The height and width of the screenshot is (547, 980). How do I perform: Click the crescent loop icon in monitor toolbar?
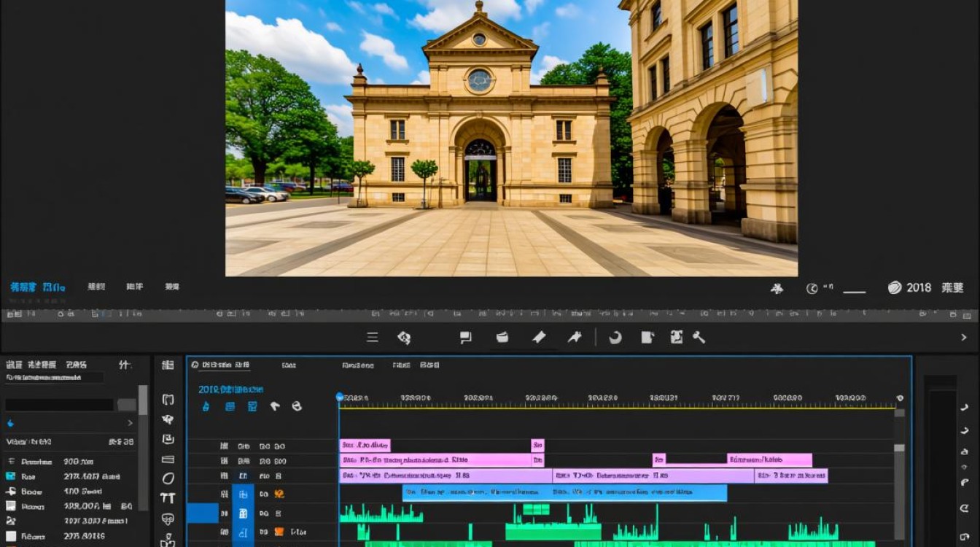pyautogui.click(x=615, y=337)
